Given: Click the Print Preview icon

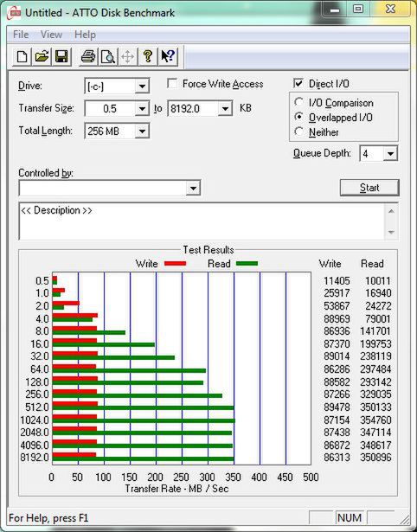Looking at the screenshot, I should pos(108,56).
